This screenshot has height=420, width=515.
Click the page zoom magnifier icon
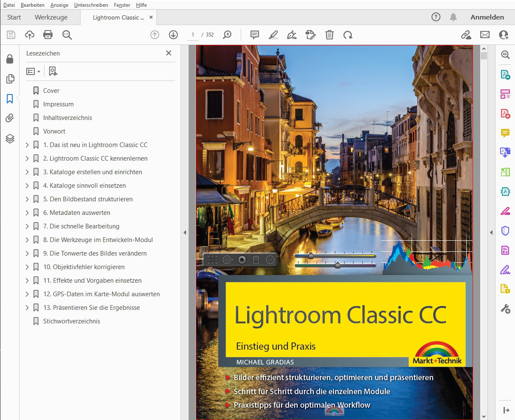(x=228, y=35)
